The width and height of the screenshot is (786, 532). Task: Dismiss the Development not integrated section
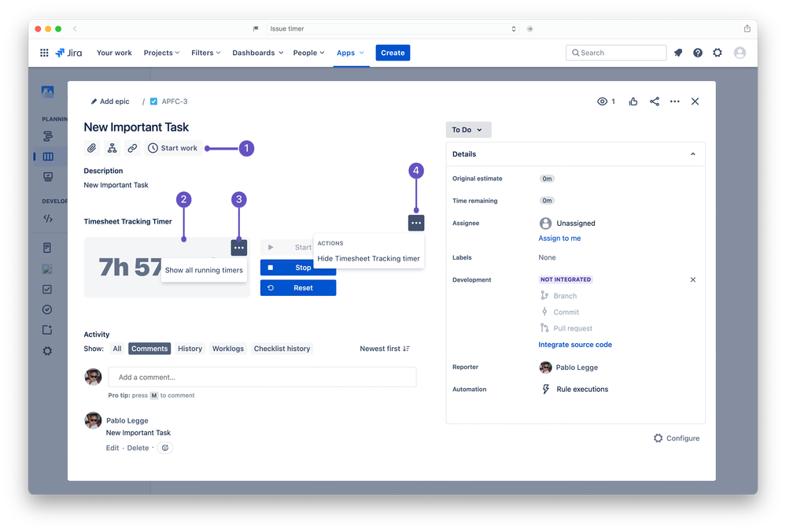click(x=692, y=280)
